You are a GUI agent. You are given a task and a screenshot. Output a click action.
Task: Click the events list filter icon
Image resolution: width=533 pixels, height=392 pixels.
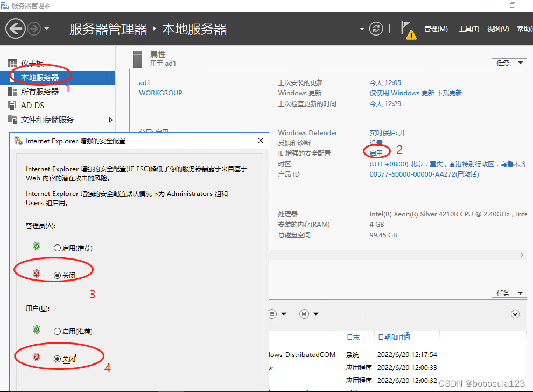(272, 314)
